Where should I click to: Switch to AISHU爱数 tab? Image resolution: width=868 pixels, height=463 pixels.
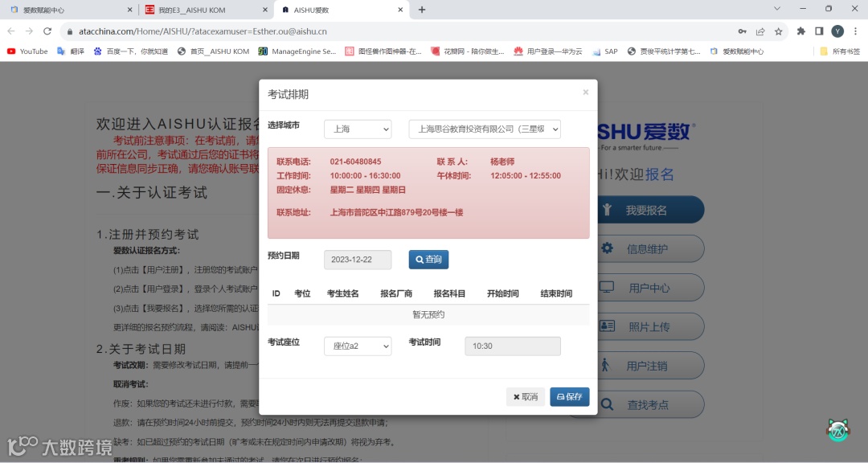(342, 10)
